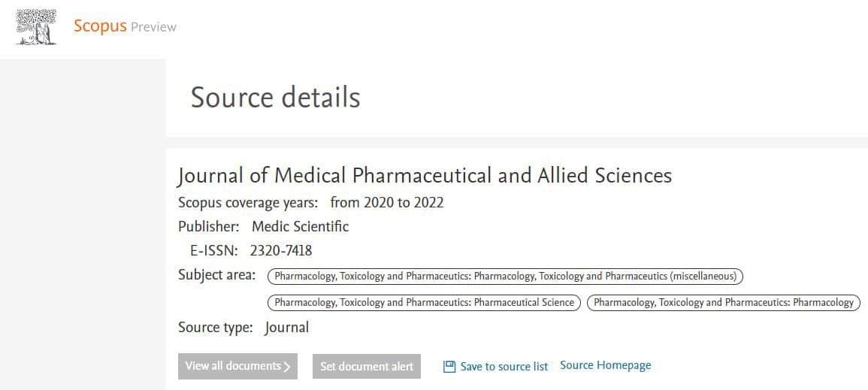Click the Save to source list link
Image resolution: width=868 pixels, height=390 pixels.
point(504,367)
